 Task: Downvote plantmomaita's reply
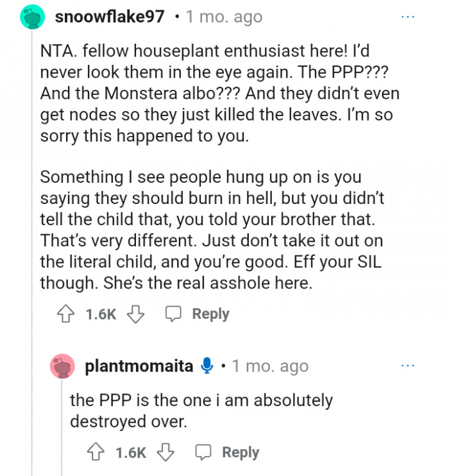pyautogui.click(x=166, y=453)
